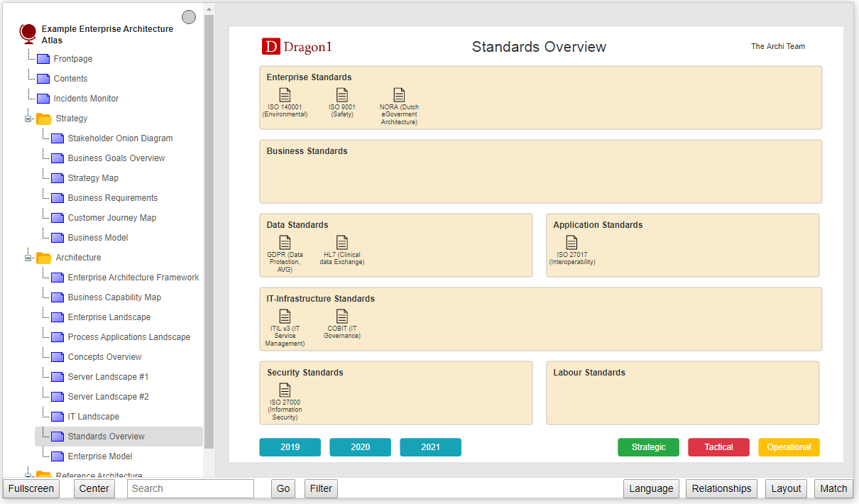The width and height of the screenshot is (859, 504).
Task: Open the COBIT IT Governance document icon
Action: [x=342, y=316]
